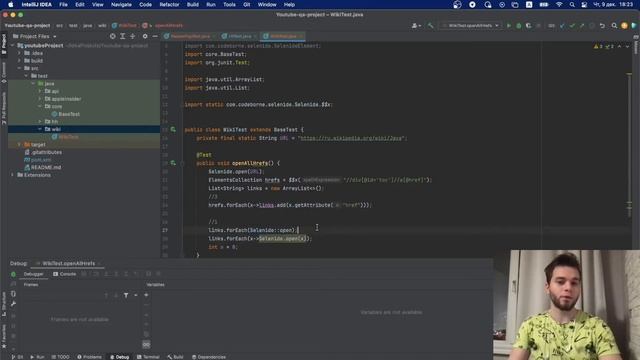Click Rerun debug green icon
The height and width of the screenshot is (360, 640).
[x=13, y=274]
